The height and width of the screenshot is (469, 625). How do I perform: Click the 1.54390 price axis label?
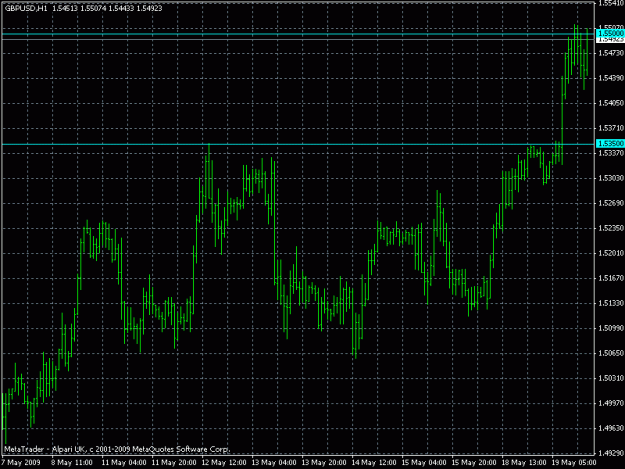(611, 78)
